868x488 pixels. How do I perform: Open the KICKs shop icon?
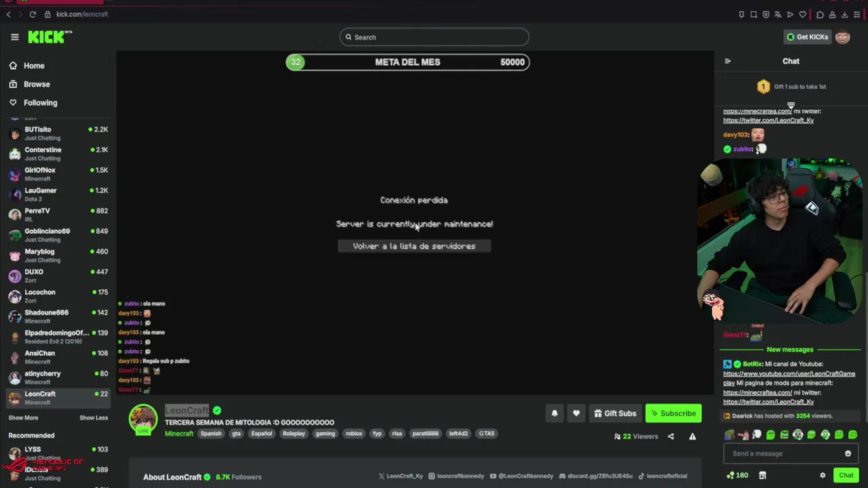762,475
